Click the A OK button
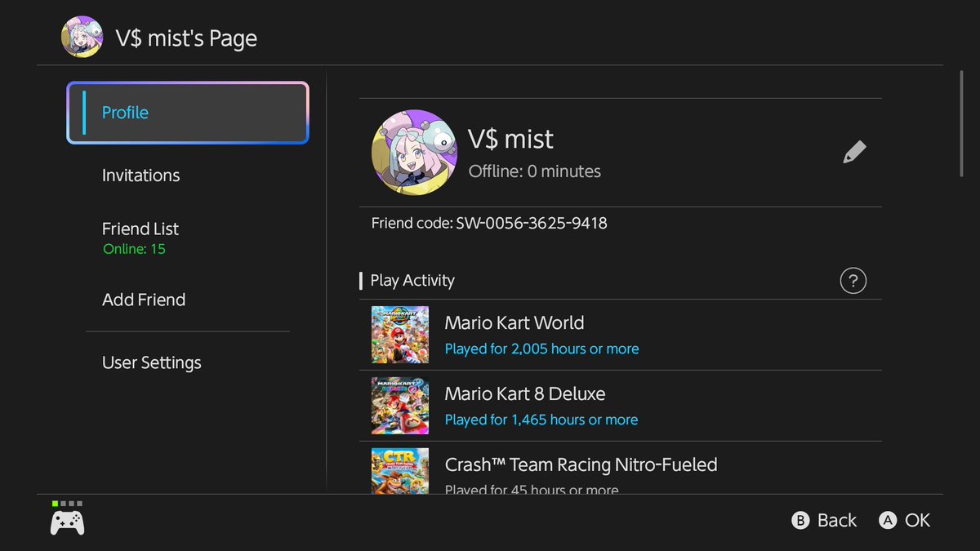 [x=905, y=521]
